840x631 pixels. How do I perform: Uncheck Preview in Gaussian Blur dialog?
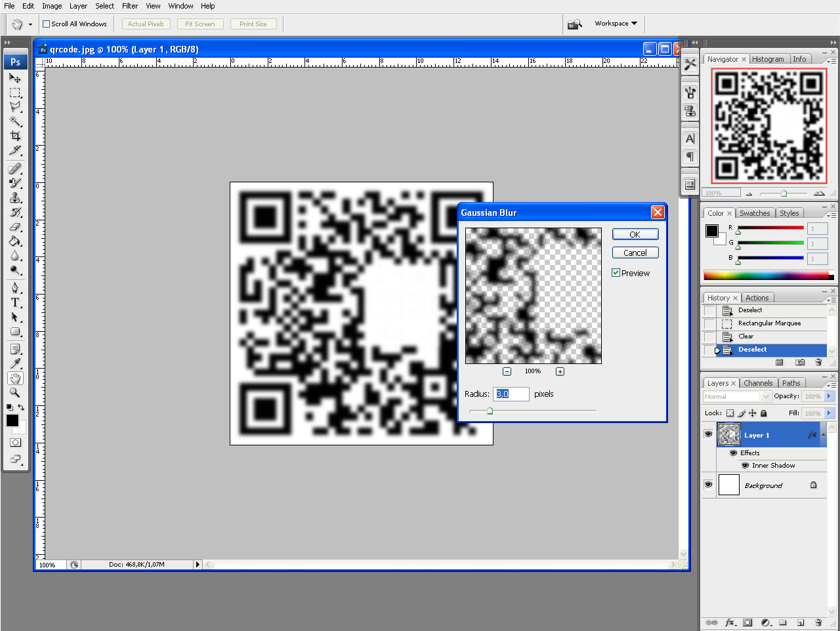click(x=616, y=273)
